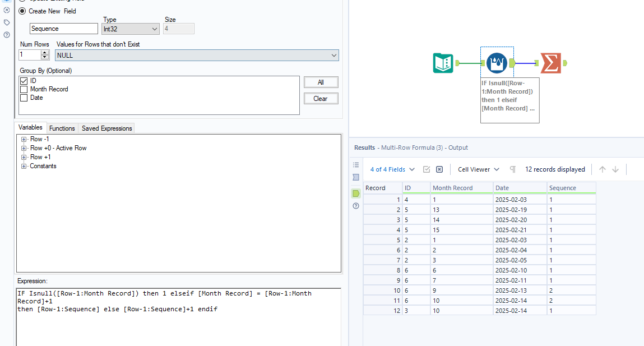Switch to the Saved Expressions tab
The image size is (644, 346).
click(106, 128)
